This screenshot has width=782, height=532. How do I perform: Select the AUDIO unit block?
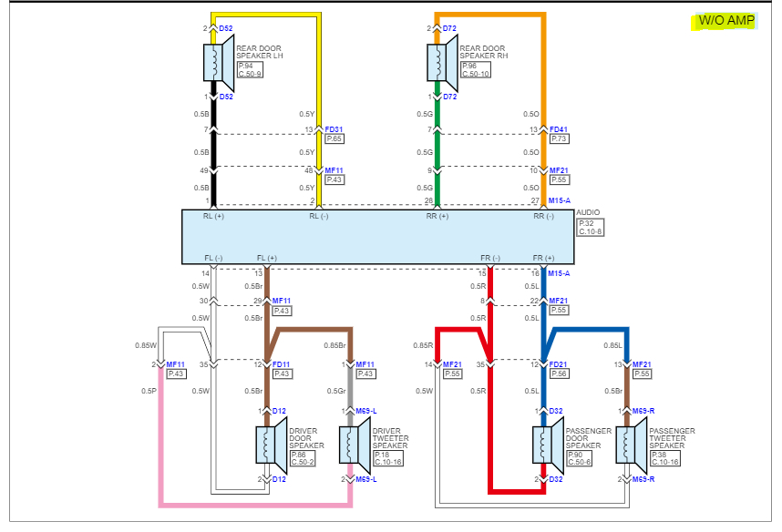point(383,235)
